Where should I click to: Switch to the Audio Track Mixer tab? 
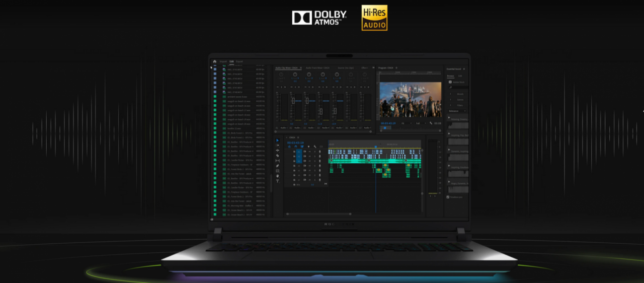(x=317, y=67)
